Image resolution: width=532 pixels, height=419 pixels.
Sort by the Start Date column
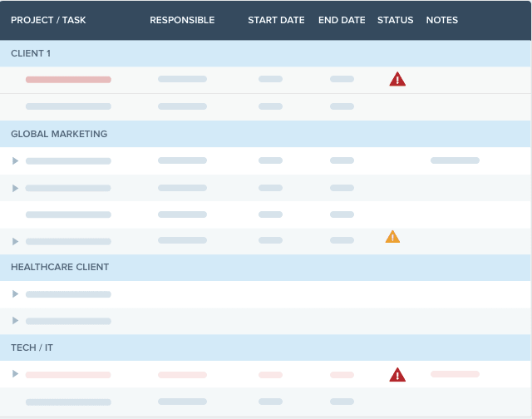(276, 20)
